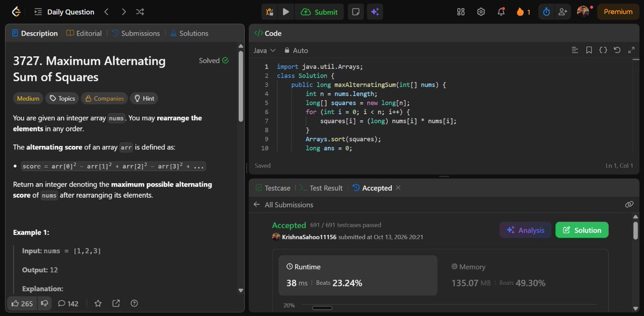Open the help question mark icon
This screenshot has height=316, width=644.
pyautogui.click(x=134, y=304)
